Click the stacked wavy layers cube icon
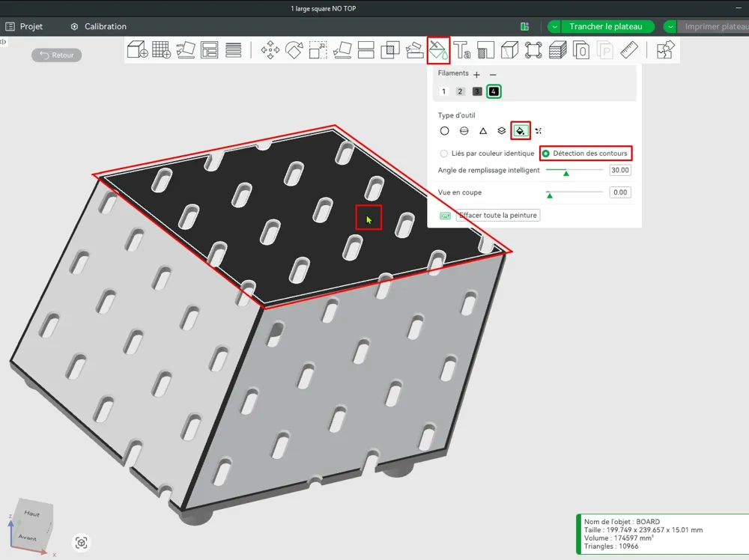749x560 pixels. point(557,49)
